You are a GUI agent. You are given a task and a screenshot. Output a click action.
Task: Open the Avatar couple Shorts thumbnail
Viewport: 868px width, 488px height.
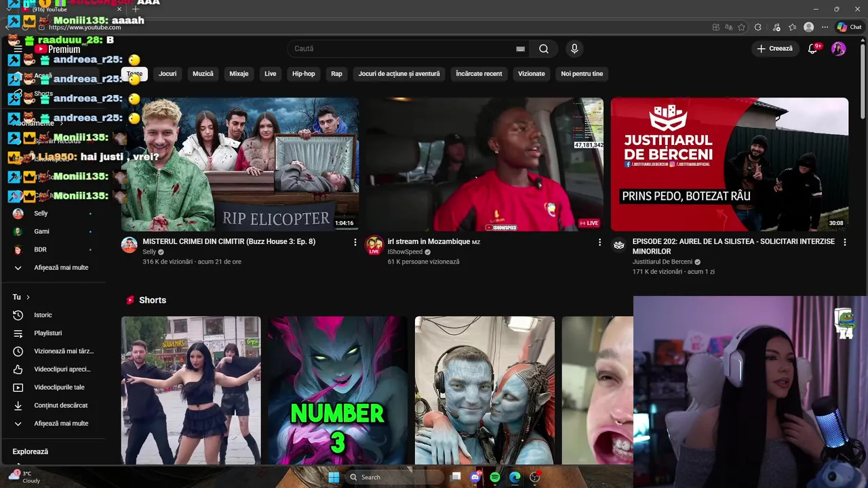(x=485, y=390)
